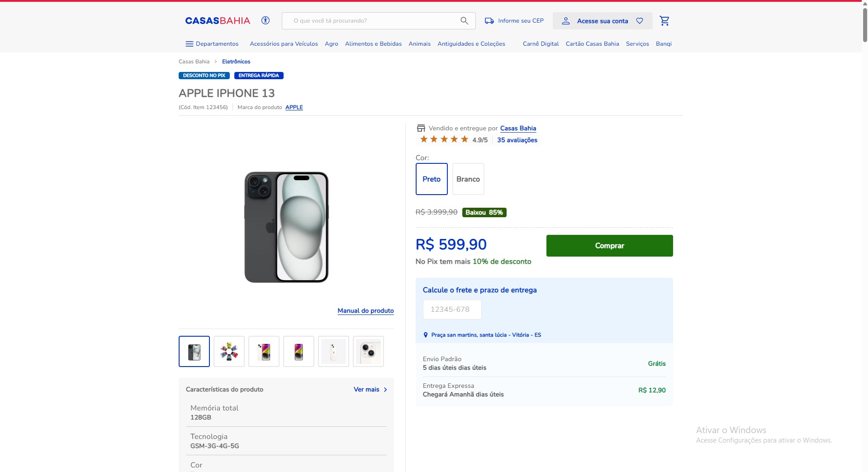
Task: Click the user account icon
Action: [565, 21]
